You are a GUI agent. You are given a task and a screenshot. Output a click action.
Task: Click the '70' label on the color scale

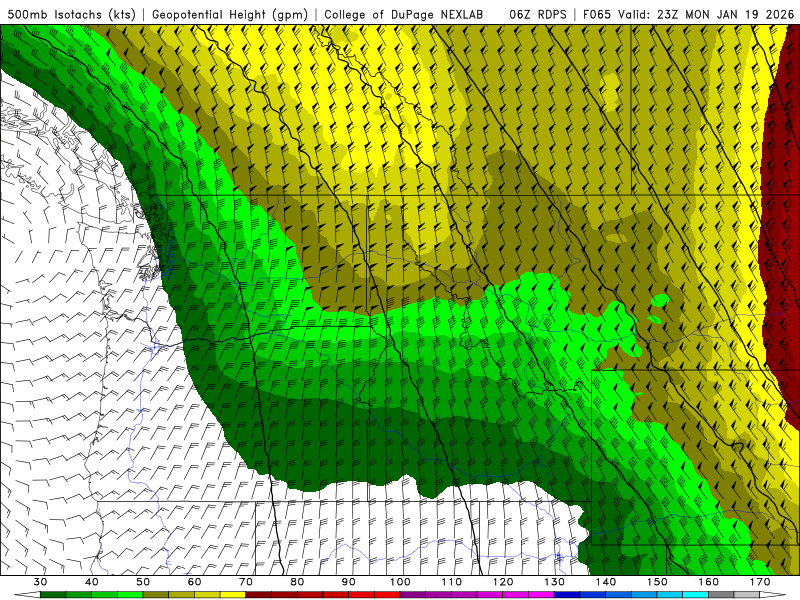pos(246,582)
